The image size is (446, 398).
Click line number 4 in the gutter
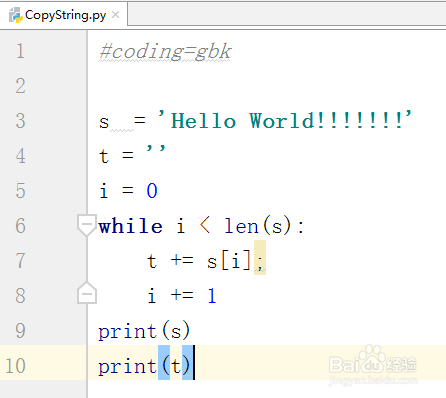click(20, 156)
